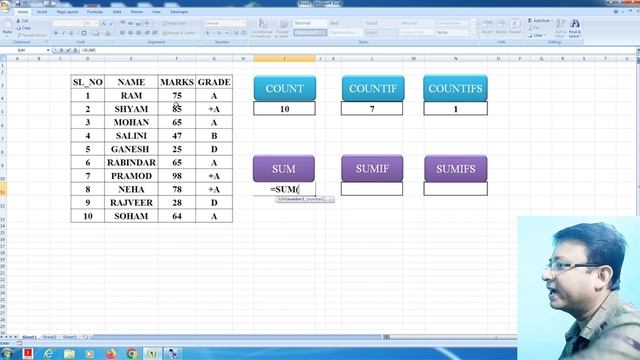Click the Decrease Font Size icon
Screen dimensions: 640x360
pyautogui.click(x=111, y=23)
